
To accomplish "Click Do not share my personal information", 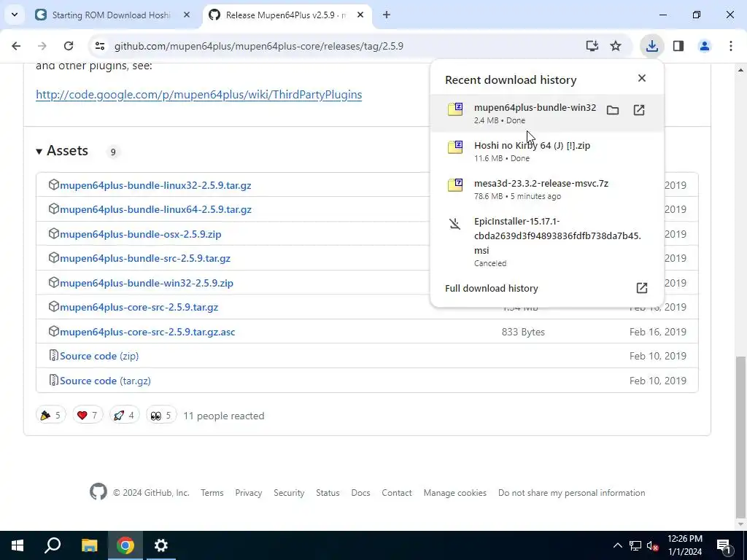I will [572, 493].
